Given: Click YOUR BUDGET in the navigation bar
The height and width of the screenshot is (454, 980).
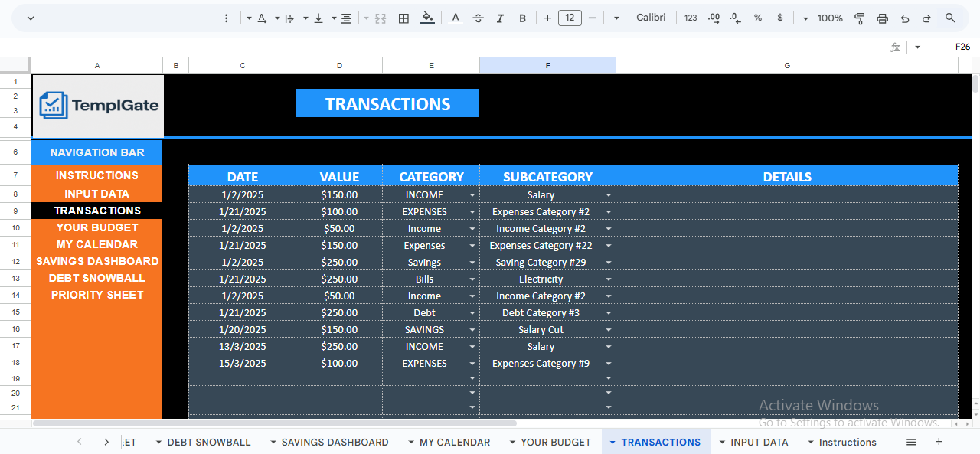Looking at the screenshot, I should (97, 227).
